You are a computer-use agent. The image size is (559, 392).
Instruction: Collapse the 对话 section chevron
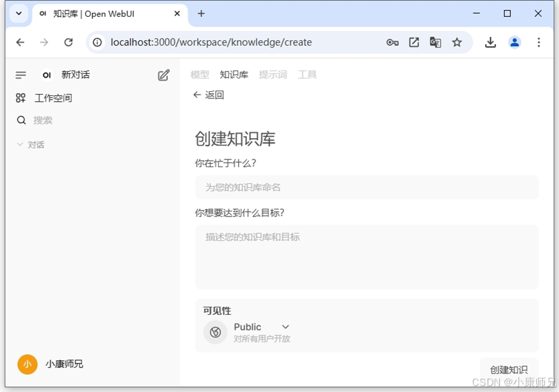pos(20,144)
